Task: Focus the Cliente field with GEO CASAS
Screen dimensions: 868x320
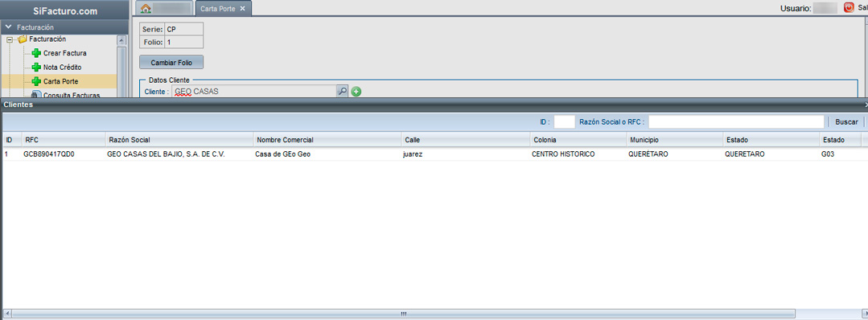Action: tap(255, 92)
